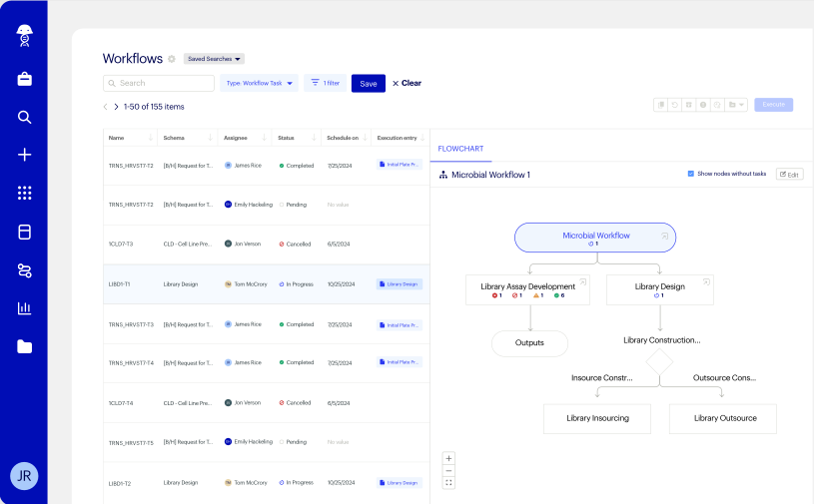Open the bar chart analytics icon
This screenshot has height=504, width=814.
(25, 308)
